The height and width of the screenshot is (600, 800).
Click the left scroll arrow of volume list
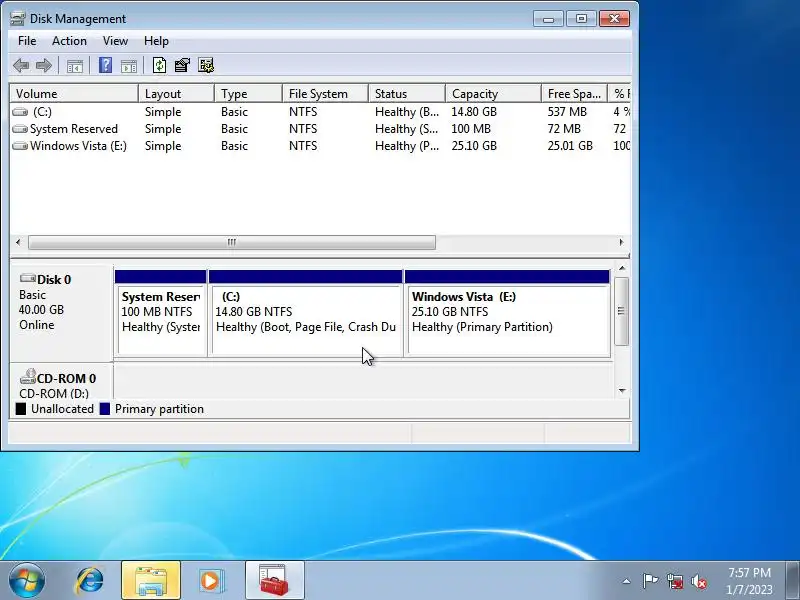tap(18, 242)
